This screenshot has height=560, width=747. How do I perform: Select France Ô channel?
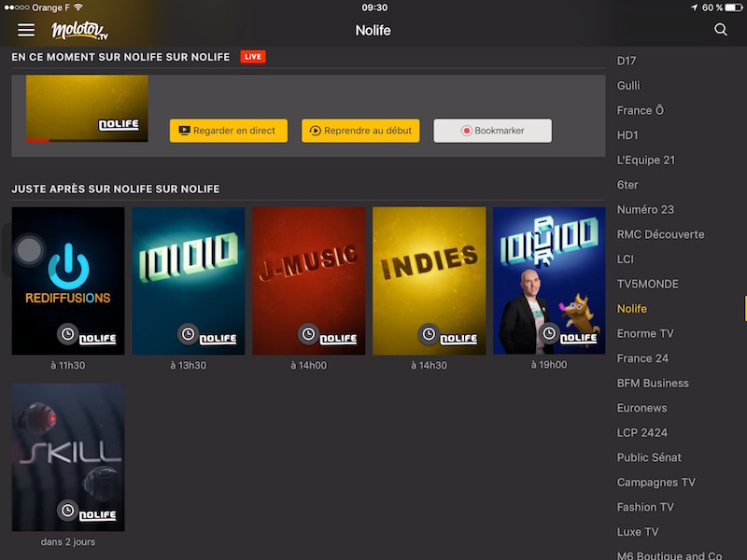pyautogui.click(x=641, y=110)
